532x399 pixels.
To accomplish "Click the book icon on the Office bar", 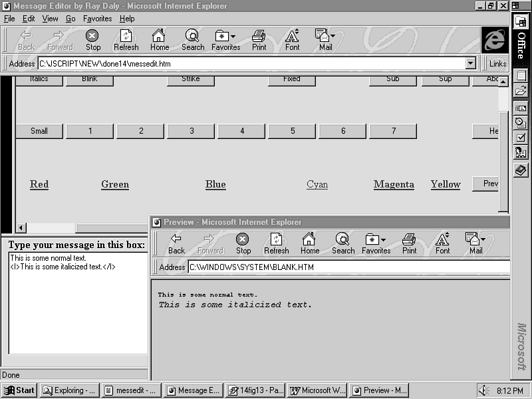I will pyautogui.click(x=521, y=170).
